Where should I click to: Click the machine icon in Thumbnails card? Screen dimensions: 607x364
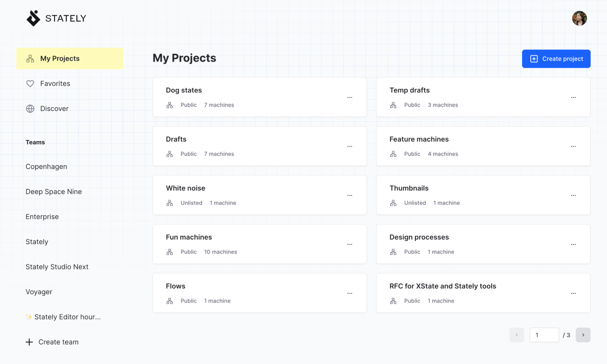click(x=393, y=203)
